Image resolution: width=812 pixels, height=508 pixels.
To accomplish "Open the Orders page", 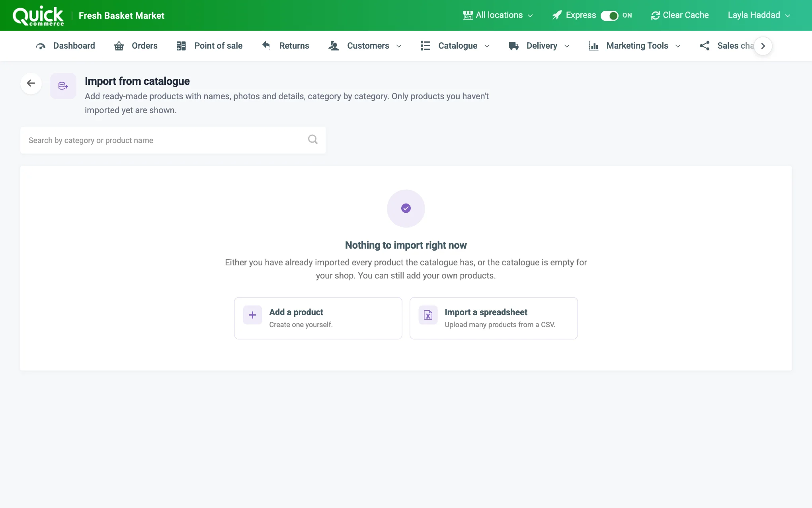I will pos(136,46).
